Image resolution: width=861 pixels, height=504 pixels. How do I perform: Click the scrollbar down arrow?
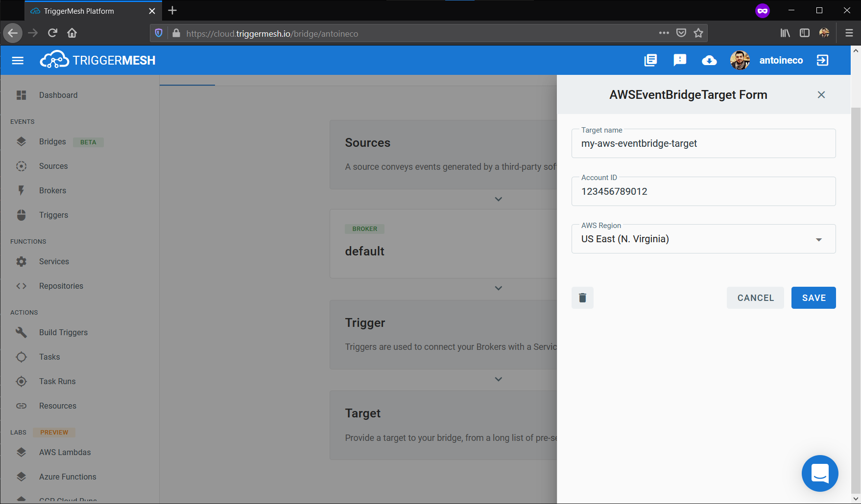856,499
